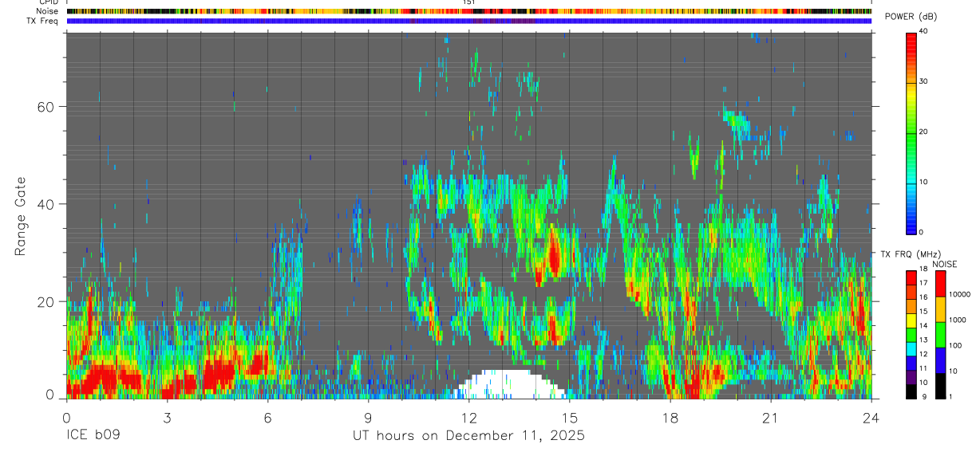Click the 12 tick on UT hours axis
Image resolution: width=980 pixels, height=452 pixels.
coord(468,419)
